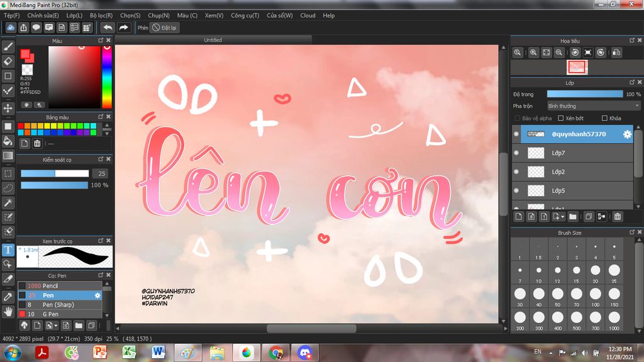This screenshot has width=644, height=362.
Task: Undock the Màu color panel
Action: 101,40
